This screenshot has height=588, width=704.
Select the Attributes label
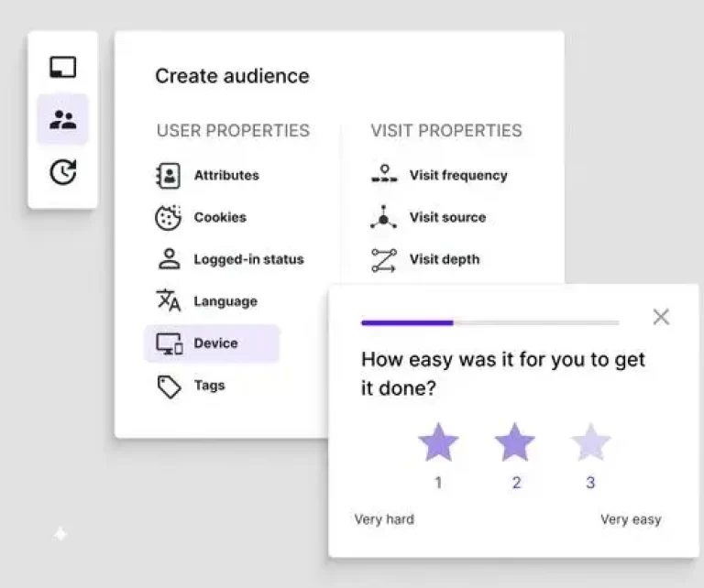pyautogui.click(x=226, y=175)
